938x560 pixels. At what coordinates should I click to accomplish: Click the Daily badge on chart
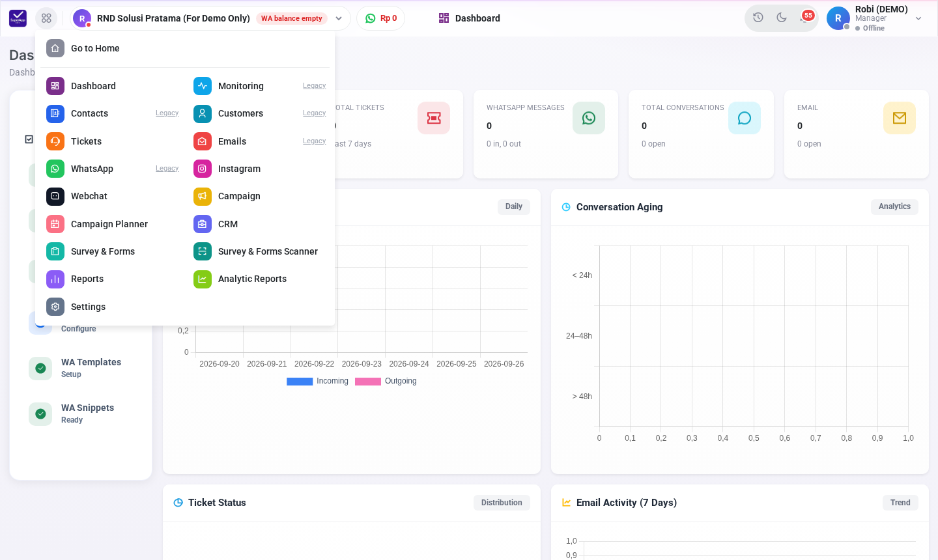tap(514, 206)
